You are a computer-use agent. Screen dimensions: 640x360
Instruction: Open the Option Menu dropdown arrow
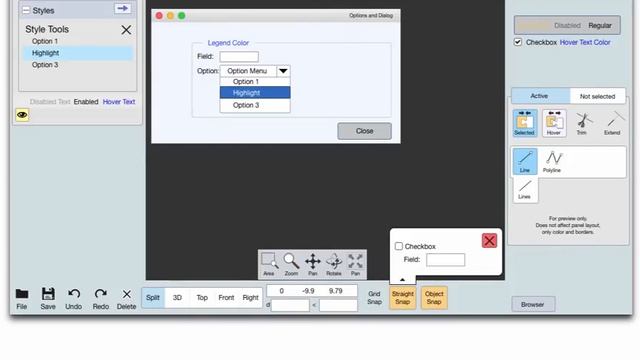283,71
